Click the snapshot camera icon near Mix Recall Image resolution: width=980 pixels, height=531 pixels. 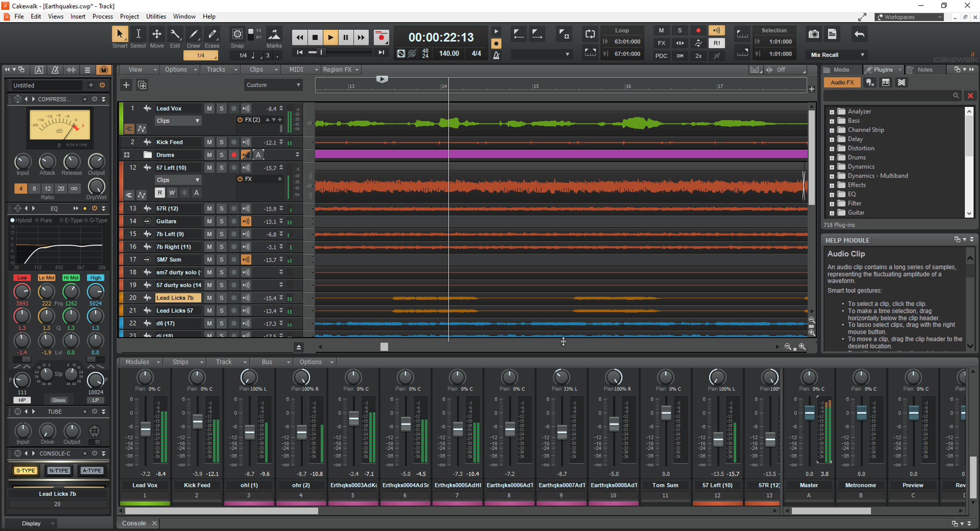pyautogui.click(x=814, y=34)
